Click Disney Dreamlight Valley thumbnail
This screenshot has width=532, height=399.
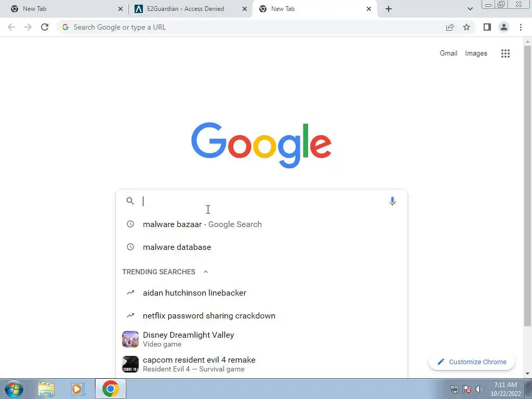click(130, 339)
